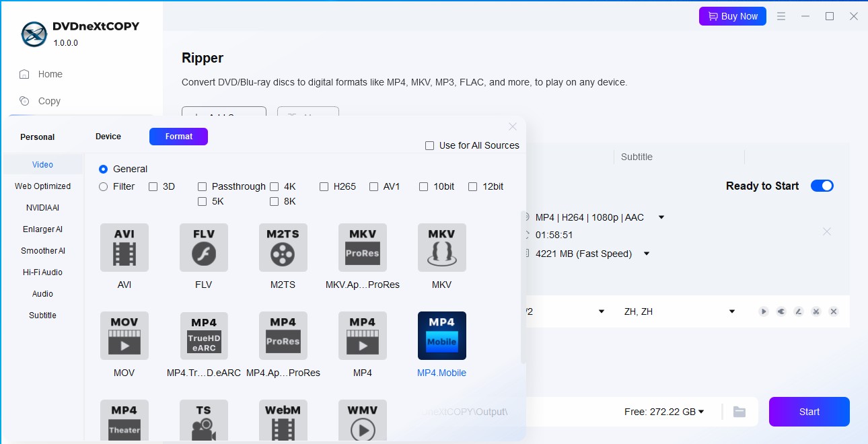Open the 4221 MB Fast Speed dropdown
Image resolution: width=868 pixels, height=444 pixels.
[x=647, y=254]
